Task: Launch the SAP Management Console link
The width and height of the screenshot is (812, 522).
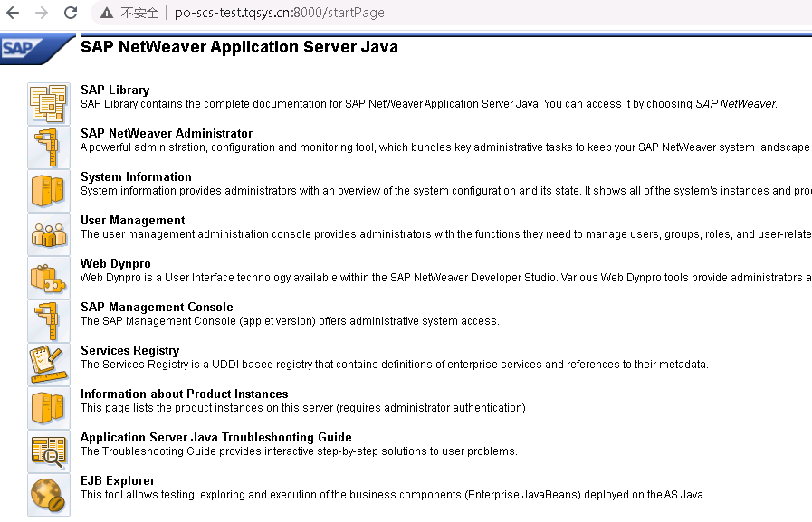Action: (157, 308)
